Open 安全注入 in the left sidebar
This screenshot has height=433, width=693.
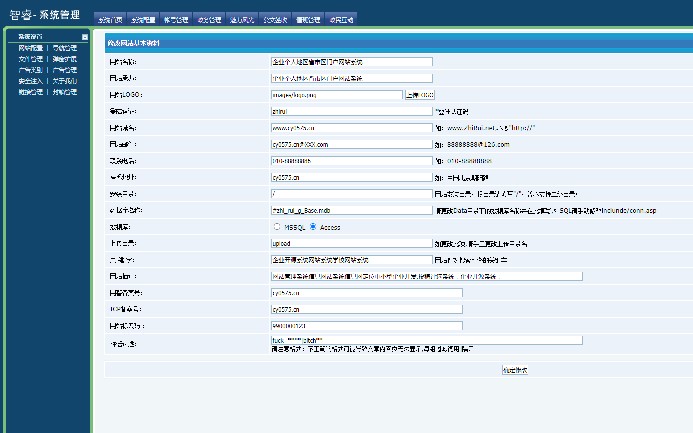[x=30, y=81]
